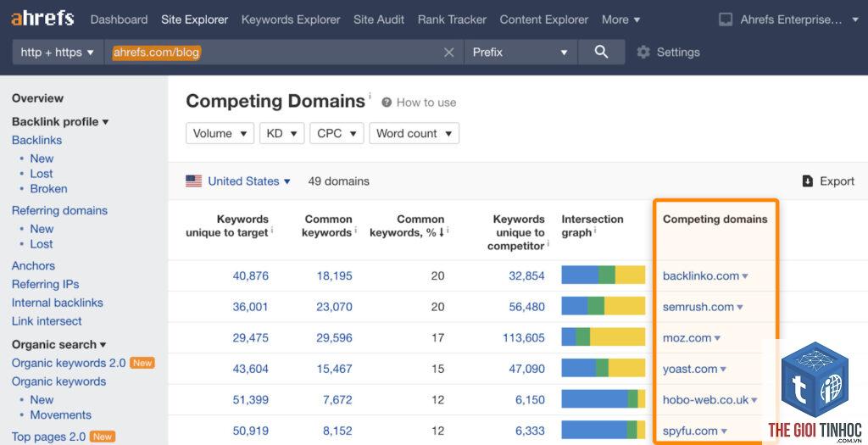This screenshot has height=445, width=868.
Task: Open the Volume filter dropdown
Action: tap(220, 133)
